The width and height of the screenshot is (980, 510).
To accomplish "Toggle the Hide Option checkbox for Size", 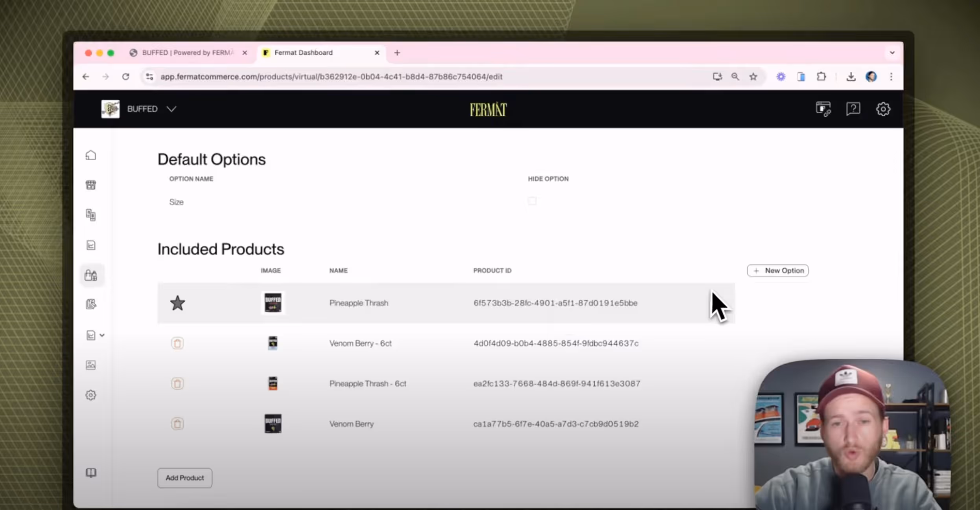I will click(x=532, y=201).
